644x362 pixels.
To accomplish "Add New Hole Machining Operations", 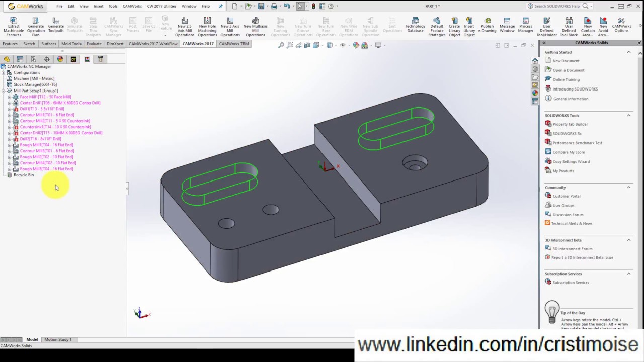I will 207,27.
